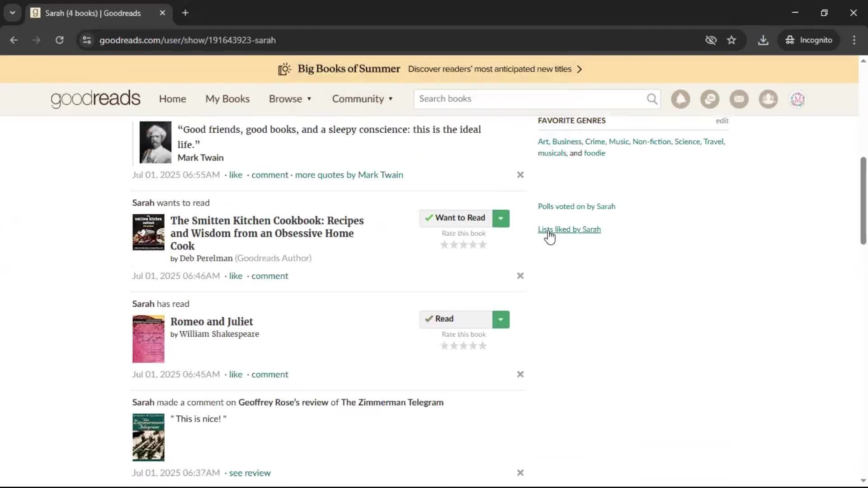Click the address bar URL

click(x=188, y=40)
